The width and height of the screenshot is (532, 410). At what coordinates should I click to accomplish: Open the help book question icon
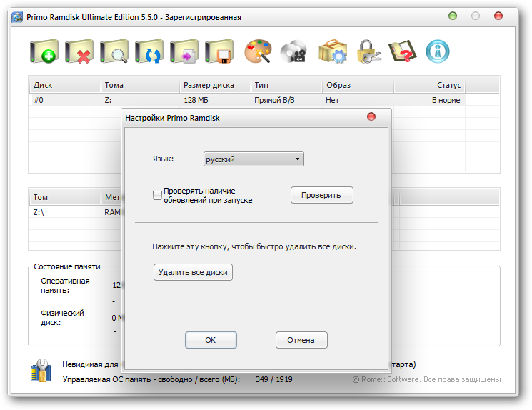[403, 51]
